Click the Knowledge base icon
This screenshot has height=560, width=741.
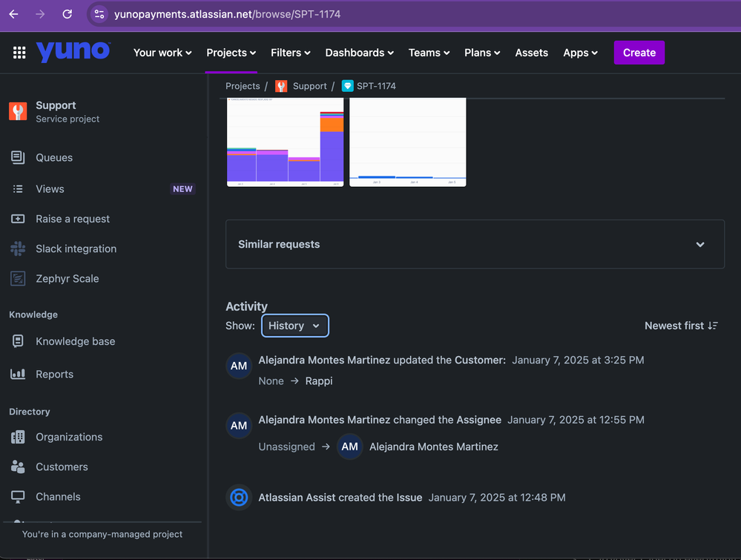tap(18, 340)
